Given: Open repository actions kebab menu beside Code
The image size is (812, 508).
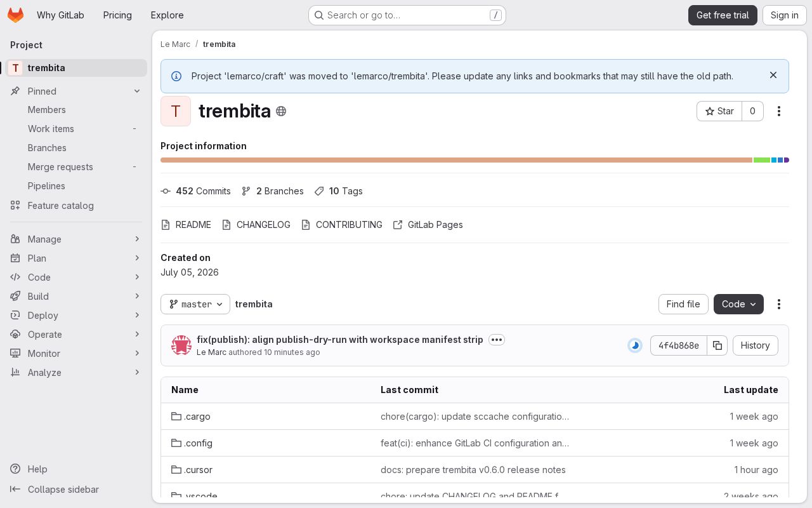Looking at the screenshot, I should coord(779,304).
